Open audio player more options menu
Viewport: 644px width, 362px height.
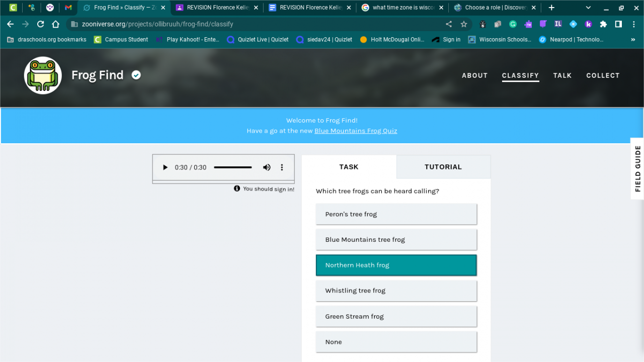click(x=282, y=167)
